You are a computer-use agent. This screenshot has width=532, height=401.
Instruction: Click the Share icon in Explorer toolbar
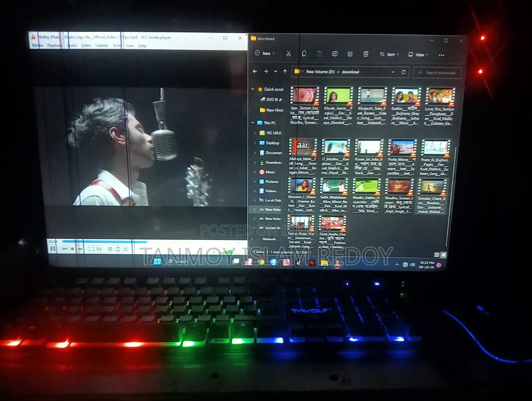[350, 54]
